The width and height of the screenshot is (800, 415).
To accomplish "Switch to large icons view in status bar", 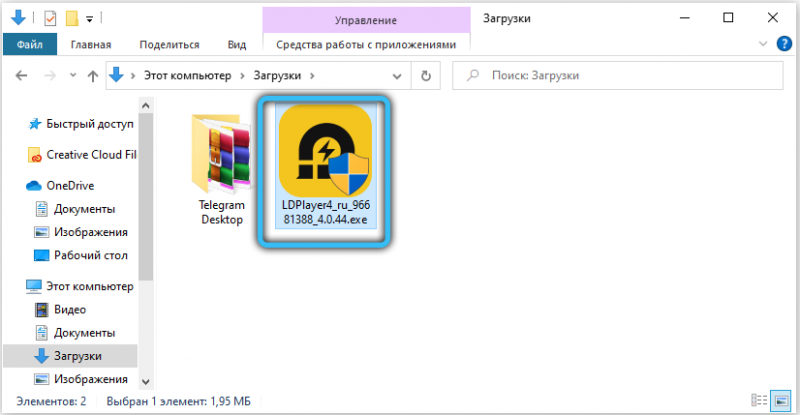I will [x=781, y=401].
